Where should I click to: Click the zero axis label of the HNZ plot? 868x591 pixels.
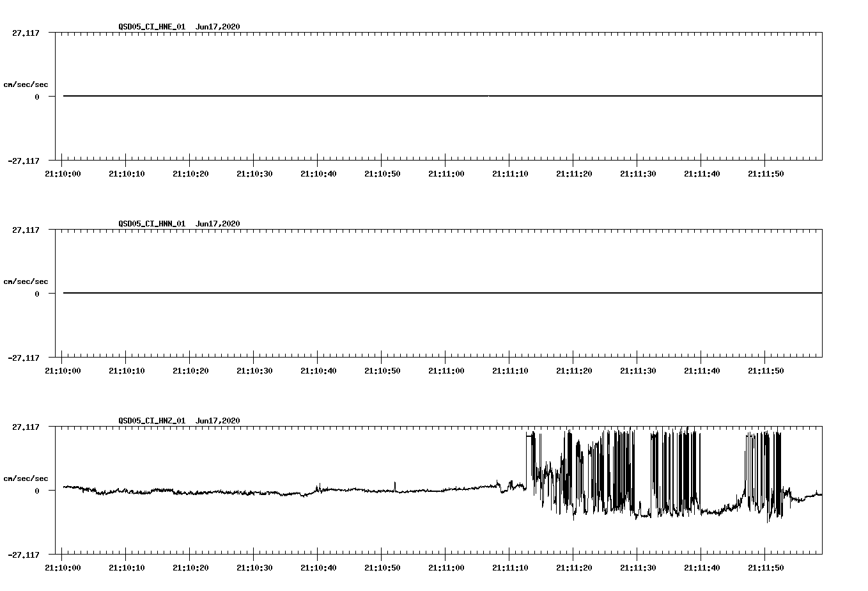tap(37, 491)
